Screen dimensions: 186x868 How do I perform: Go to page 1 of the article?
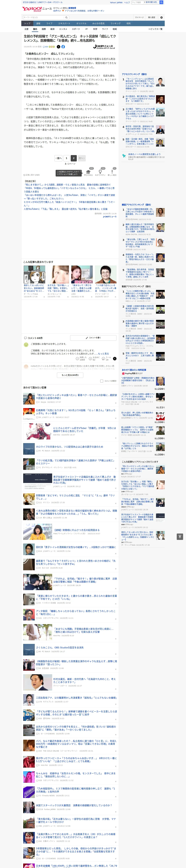66,158
